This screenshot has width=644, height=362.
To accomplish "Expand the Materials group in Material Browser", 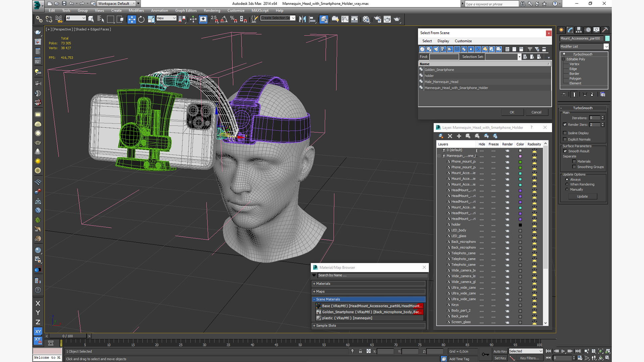I will pyautogui.click(x=369, y=284).
